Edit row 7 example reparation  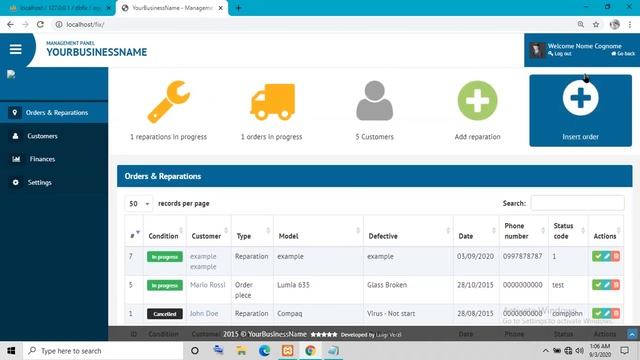(607, 256)
